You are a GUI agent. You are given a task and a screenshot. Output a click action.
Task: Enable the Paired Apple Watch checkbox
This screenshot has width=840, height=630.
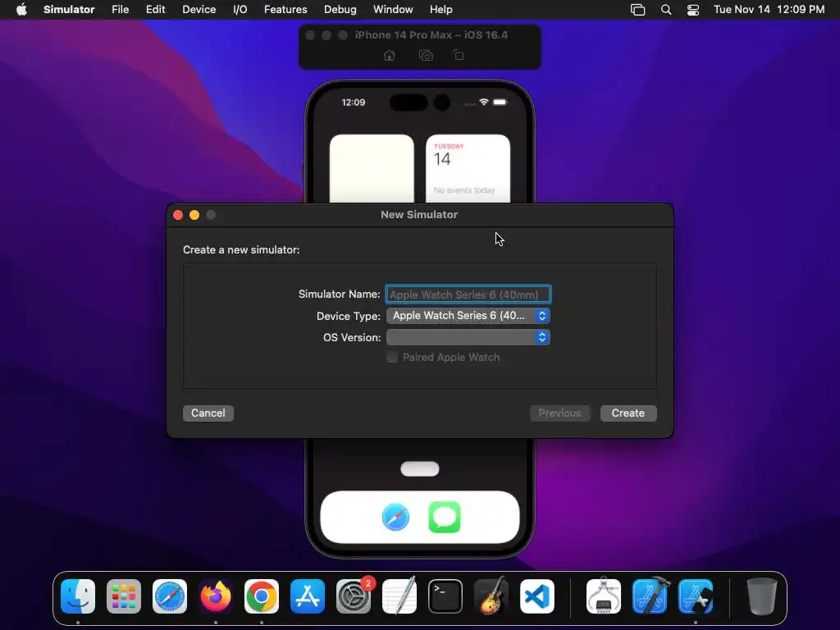coord(392,358)
